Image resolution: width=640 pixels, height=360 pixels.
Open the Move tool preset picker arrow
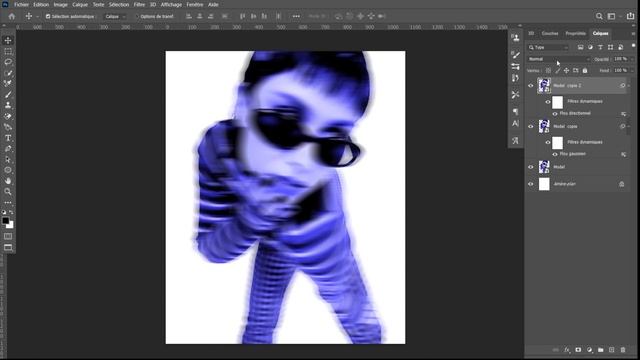point(37,17)
